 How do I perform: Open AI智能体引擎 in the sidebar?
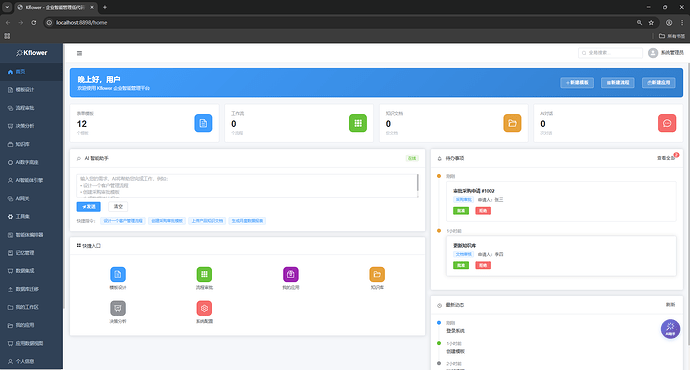click(x=31, y=180)
